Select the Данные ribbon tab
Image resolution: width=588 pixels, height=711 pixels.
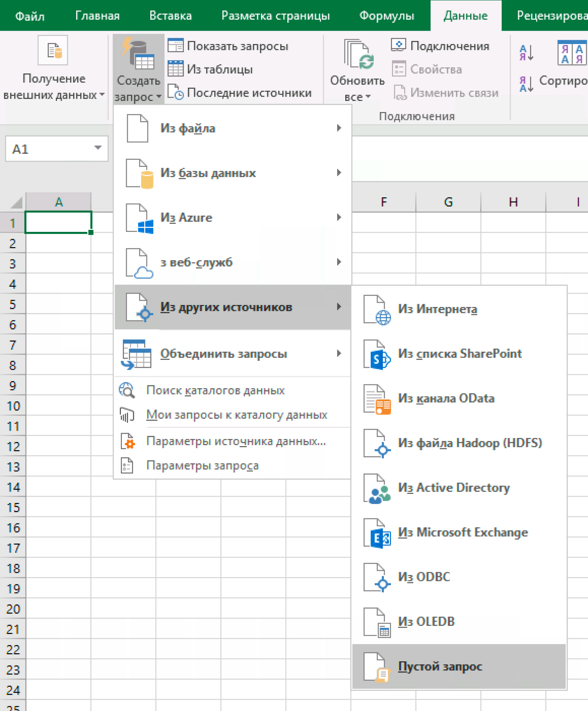point(466,16)
